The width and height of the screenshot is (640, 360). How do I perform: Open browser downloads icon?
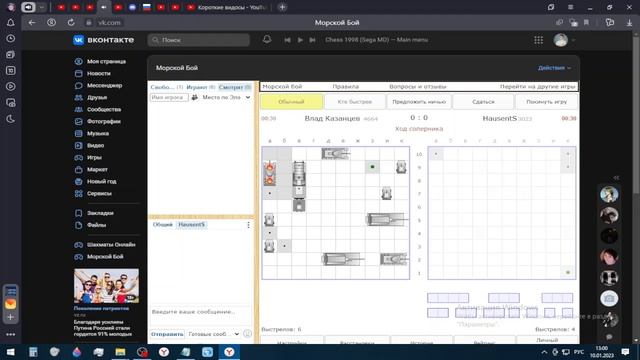click(629, 23)
